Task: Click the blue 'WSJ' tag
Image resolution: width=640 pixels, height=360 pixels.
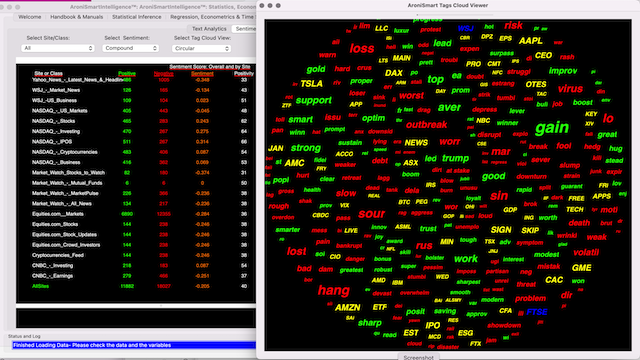Action: pyautogui.click(x=466, y=29)
